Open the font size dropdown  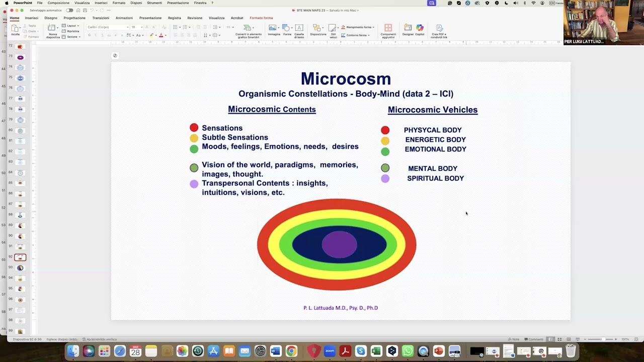(137, 27)
